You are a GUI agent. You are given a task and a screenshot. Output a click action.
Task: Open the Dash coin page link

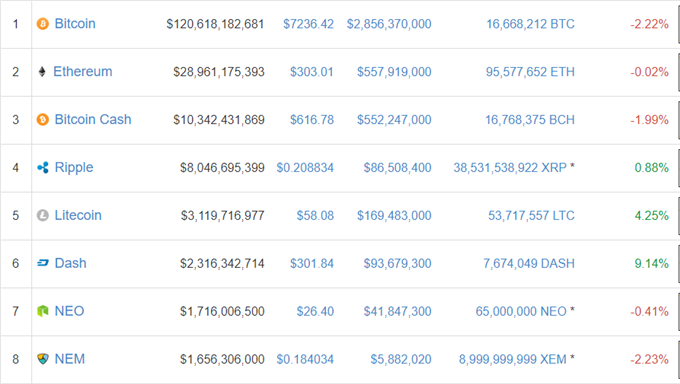[70, 263]
